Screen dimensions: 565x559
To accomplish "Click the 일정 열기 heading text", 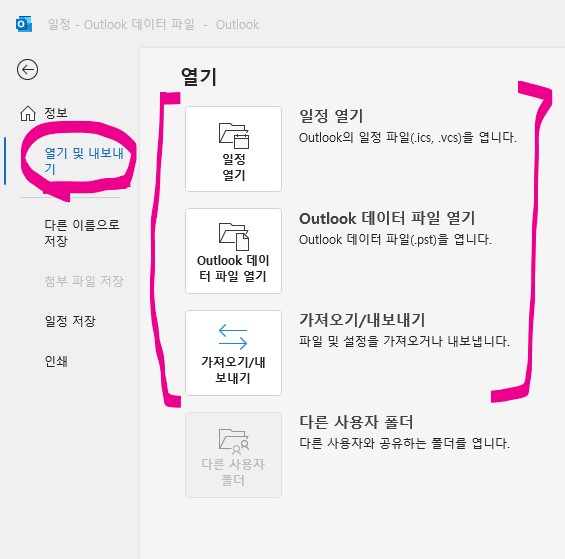I will point(331,116).
